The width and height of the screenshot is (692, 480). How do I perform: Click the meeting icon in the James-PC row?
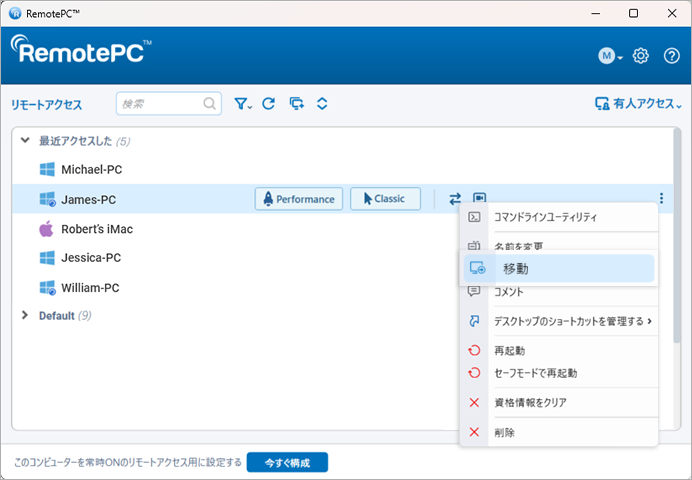coord(479,197)
